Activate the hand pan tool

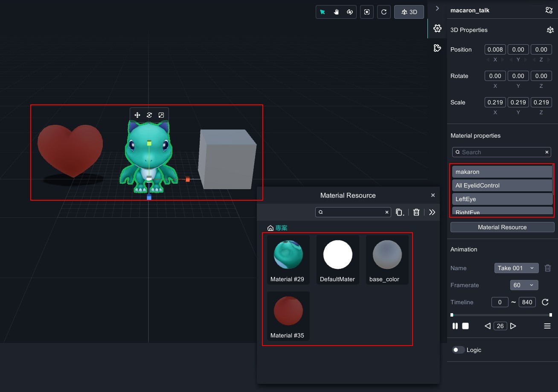[x=336, y=12]
